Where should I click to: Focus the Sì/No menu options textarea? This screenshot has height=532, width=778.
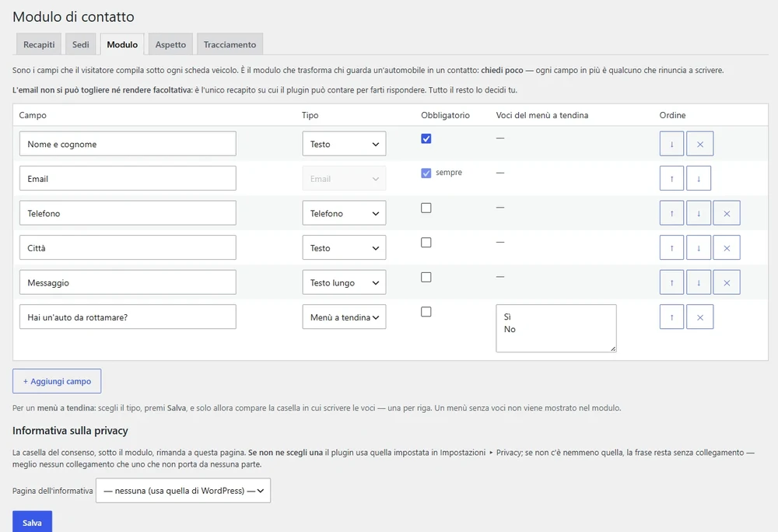tap(556, 329)
